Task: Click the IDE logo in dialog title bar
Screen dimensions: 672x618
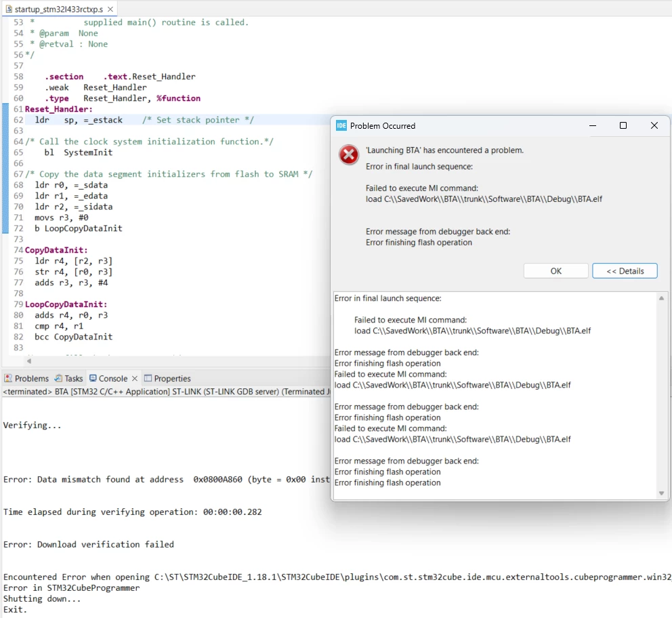Action: point(341,125)
